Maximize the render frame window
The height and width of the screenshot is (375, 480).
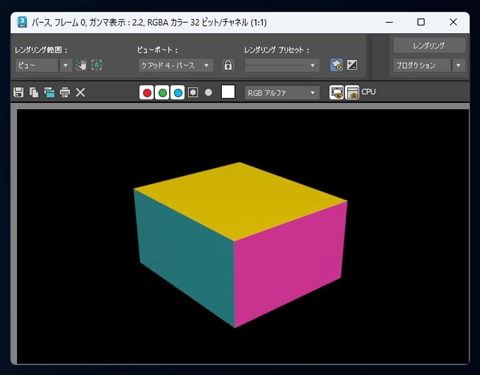coord(421,22)
